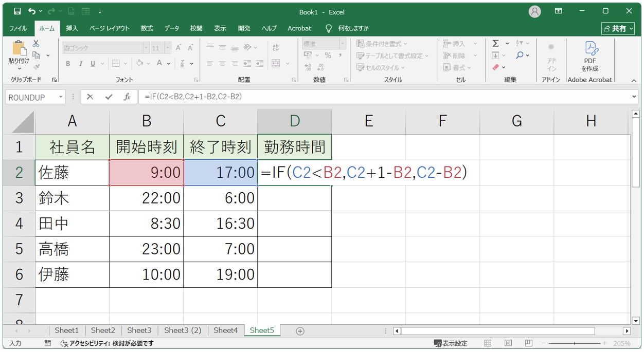
Task: Switch to Page Layout view
Action: [x=508, y=343]
